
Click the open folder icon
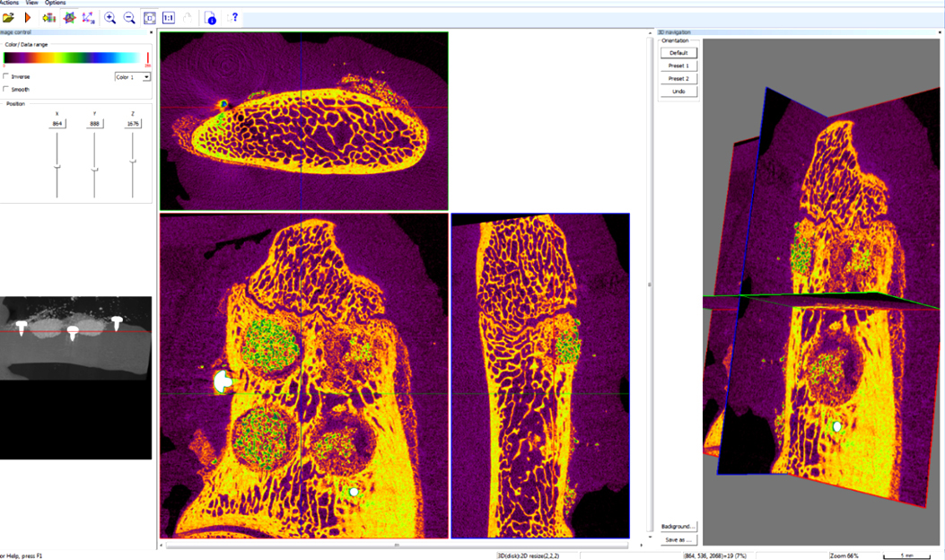coord(8,17)
